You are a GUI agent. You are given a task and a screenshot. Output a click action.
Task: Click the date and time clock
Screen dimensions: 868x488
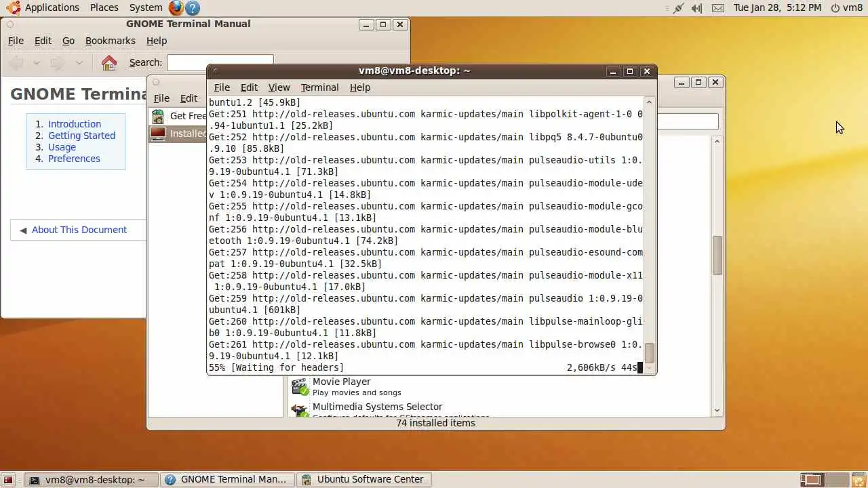(777, 7)
